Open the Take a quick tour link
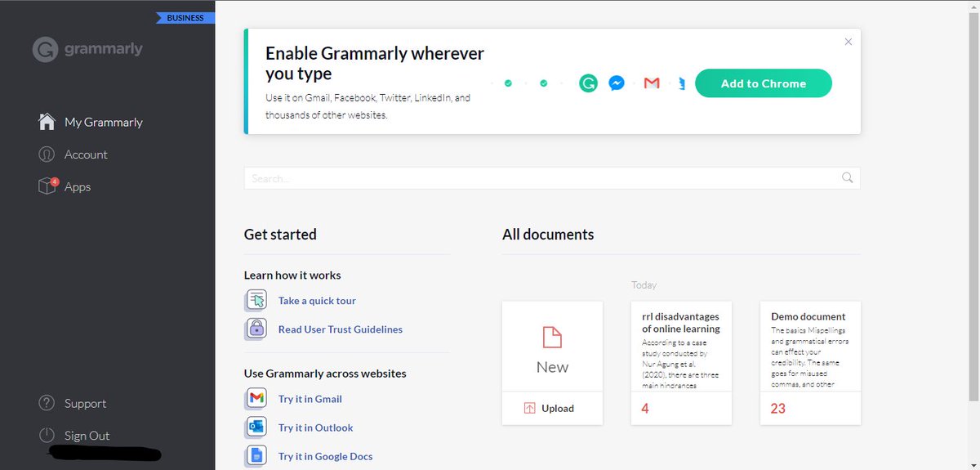This screenshot has width=980, height=470. pyautogui.click(x=317, y=301)
